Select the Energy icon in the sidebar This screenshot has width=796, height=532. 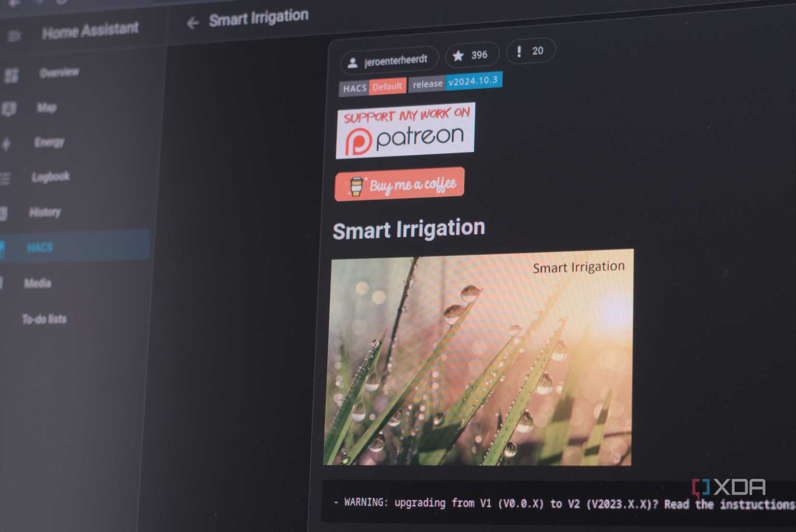click(x=6, y=143)
